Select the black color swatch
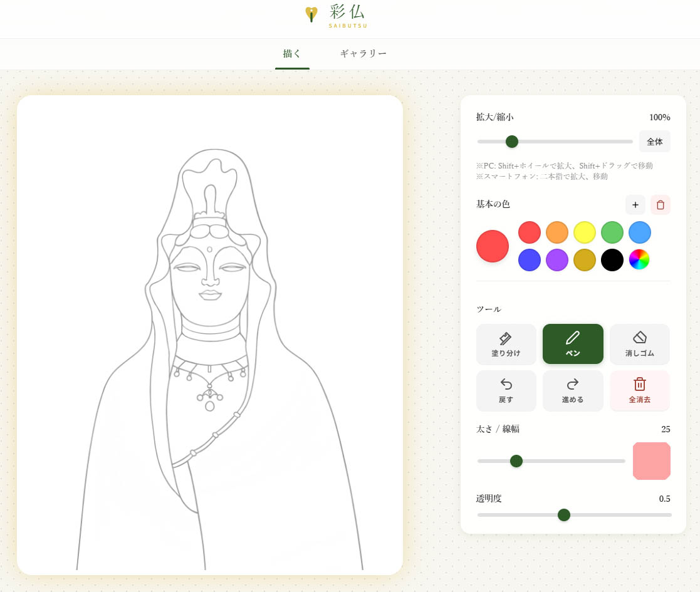 612,259
